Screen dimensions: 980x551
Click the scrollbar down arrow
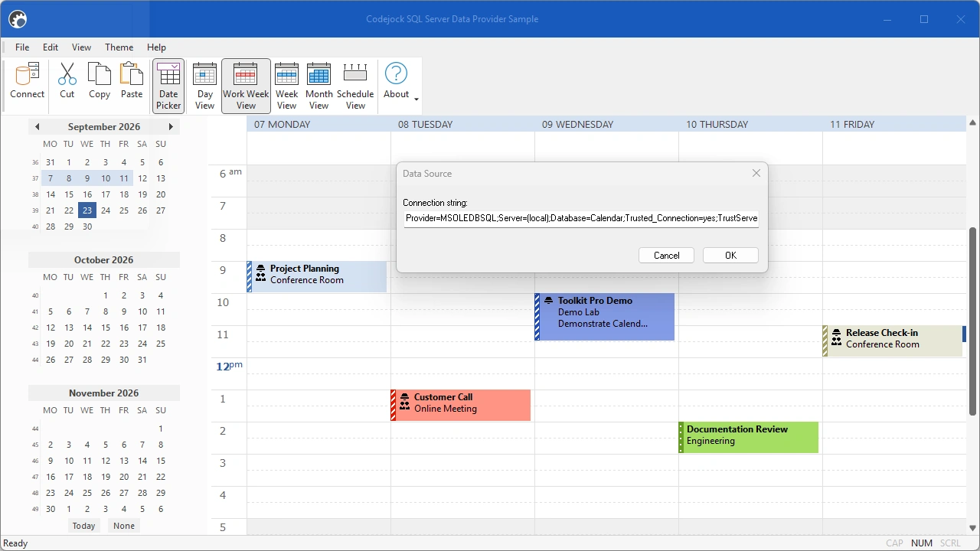973,527
